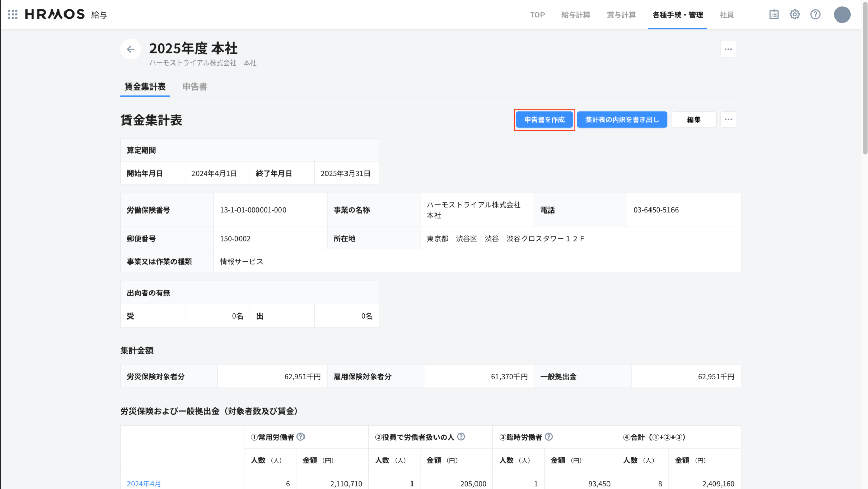Go to 社員 in the top navigation
The width and height of the screenshot is (868, 489).
click(726, 15)
